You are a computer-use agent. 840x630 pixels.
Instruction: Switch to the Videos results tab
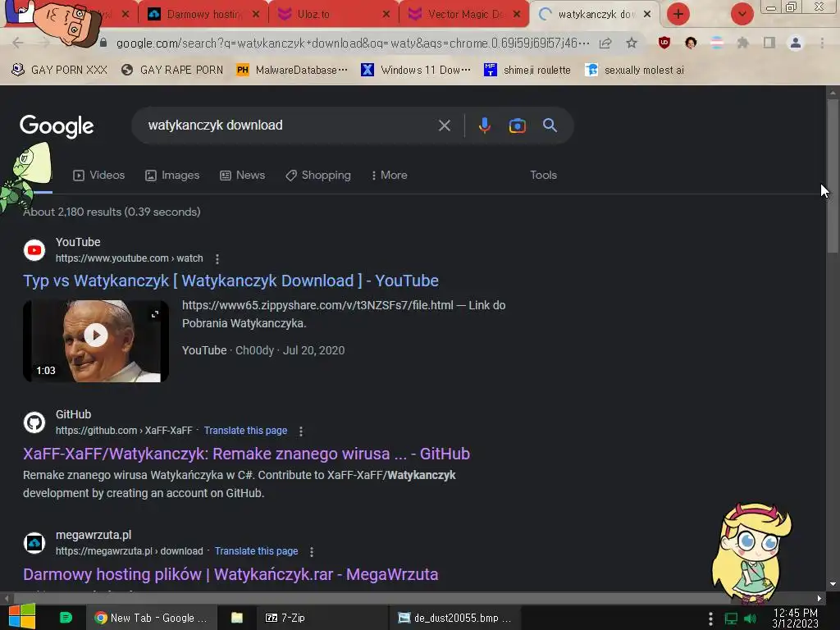tap(99, 176)
